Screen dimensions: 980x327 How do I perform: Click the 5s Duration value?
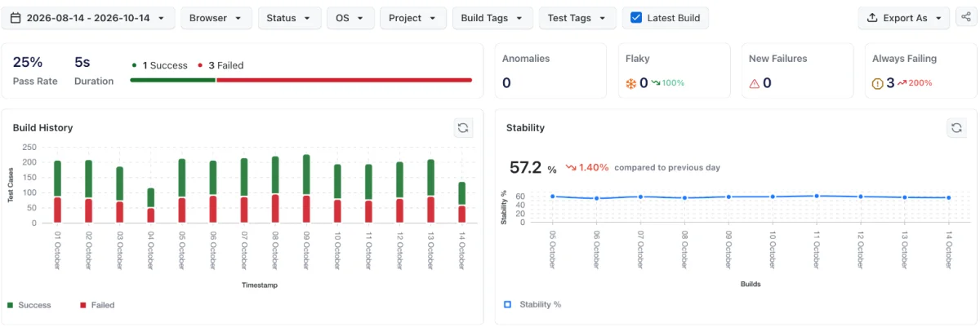click(x=82, y=62)
